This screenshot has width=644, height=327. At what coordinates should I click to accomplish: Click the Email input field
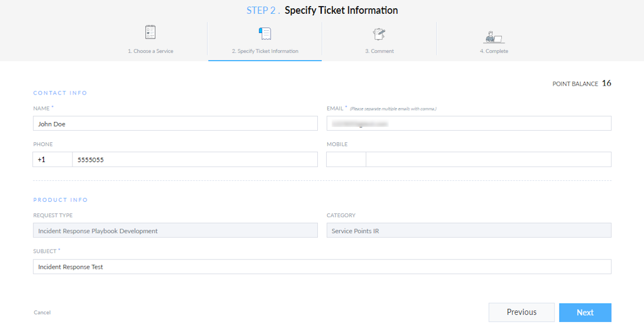point(469,123)
